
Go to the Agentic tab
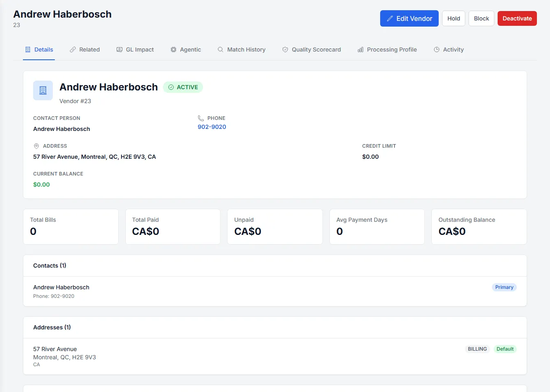pyautogui.click(x=186, y=50)
